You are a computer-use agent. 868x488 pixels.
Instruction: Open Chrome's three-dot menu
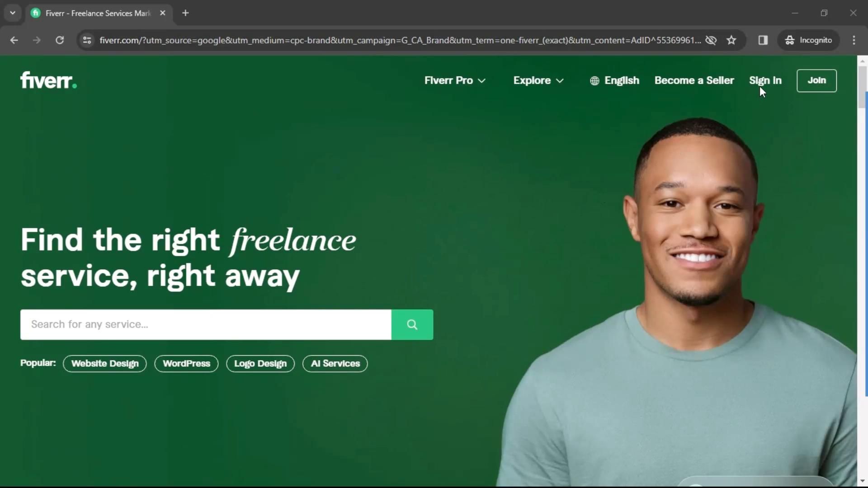[x=854, y=40]
